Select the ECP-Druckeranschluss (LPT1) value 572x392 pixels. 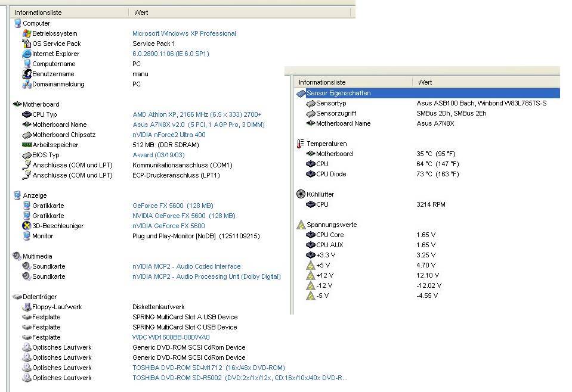pyautogui.click(x=176, y=175)
